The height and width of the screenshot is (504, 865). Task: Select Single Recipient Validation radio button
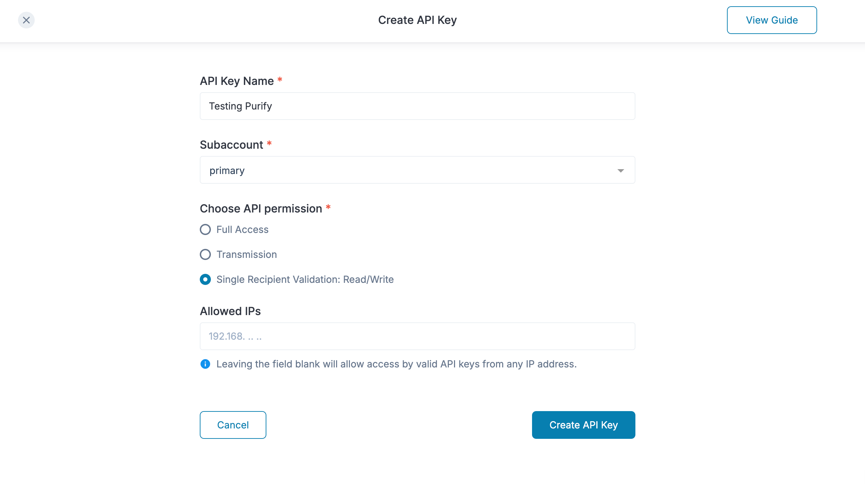(x=205, y=279)
